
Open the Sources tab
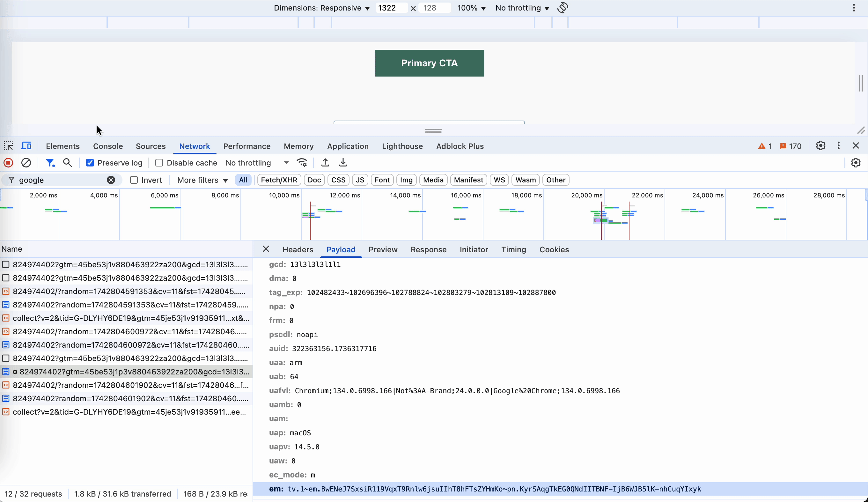151,146
